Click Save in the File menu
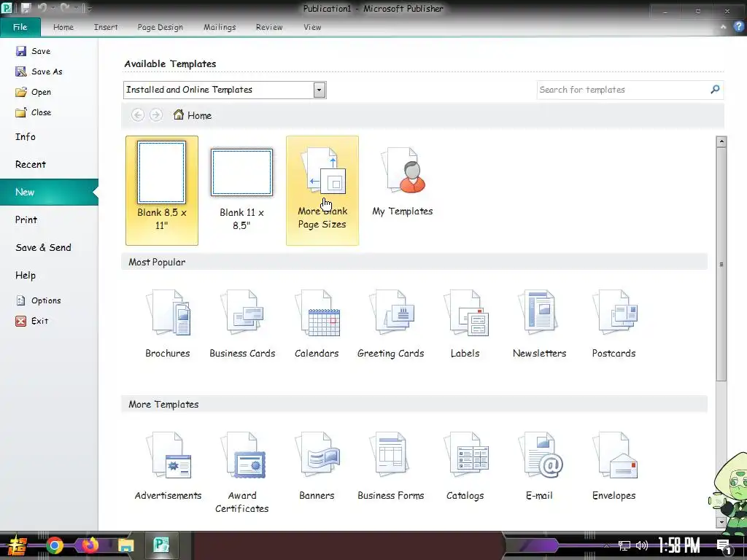This screenshot has height=560, width=747. [x=34, y=51]
